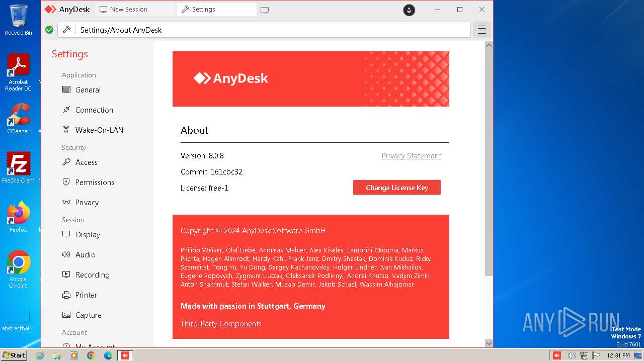
Task: Select the CCleaner desktop icon
Action: [18, 119]
